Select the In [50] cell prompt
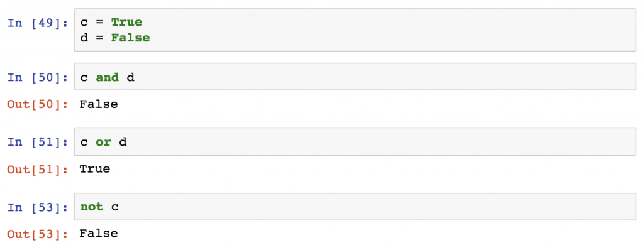 (38, 77)
